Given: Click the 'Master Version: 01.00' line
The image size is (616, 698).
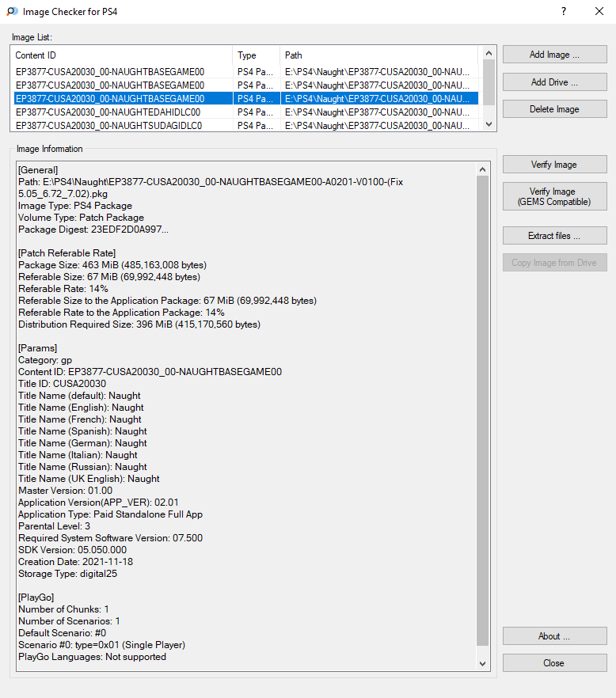Looking at the screenshot, I should [66, 491].
